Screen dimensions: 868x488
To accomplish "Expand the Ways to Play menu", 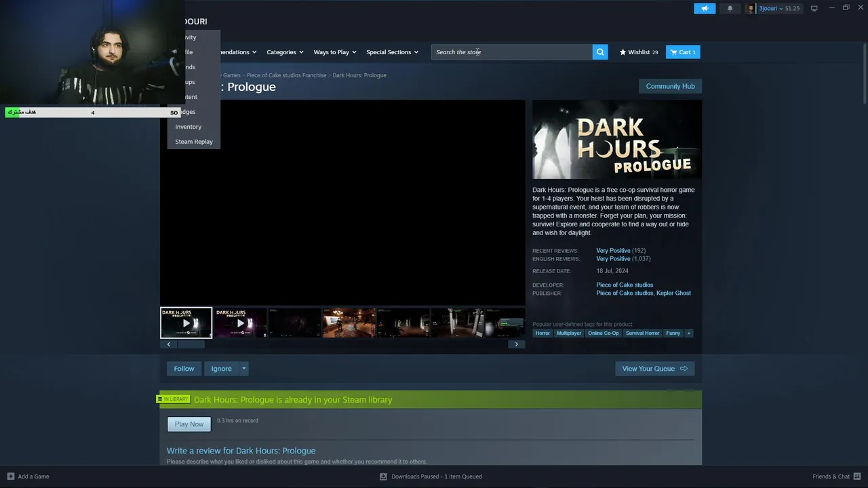I will pos(335,52).
